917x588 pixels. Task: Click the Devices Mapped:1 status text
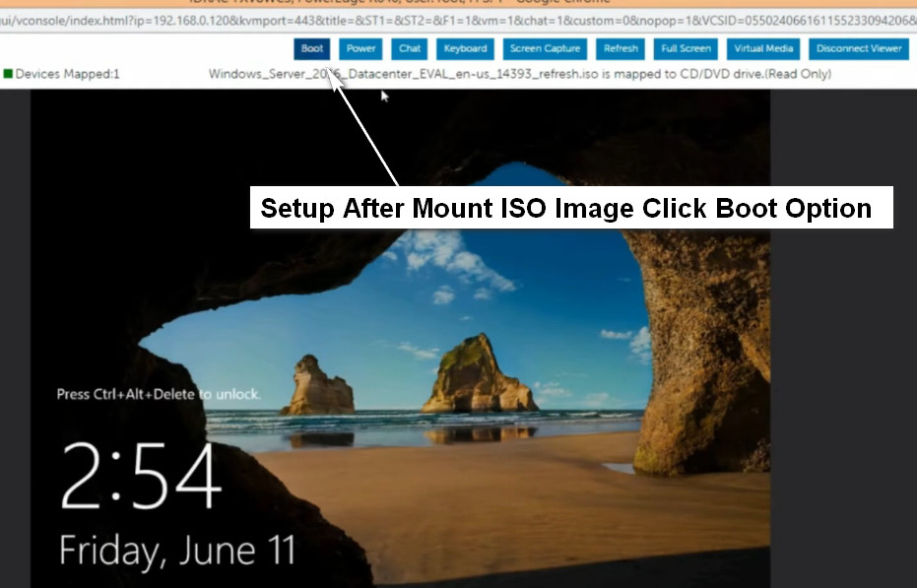coord(67,74)
